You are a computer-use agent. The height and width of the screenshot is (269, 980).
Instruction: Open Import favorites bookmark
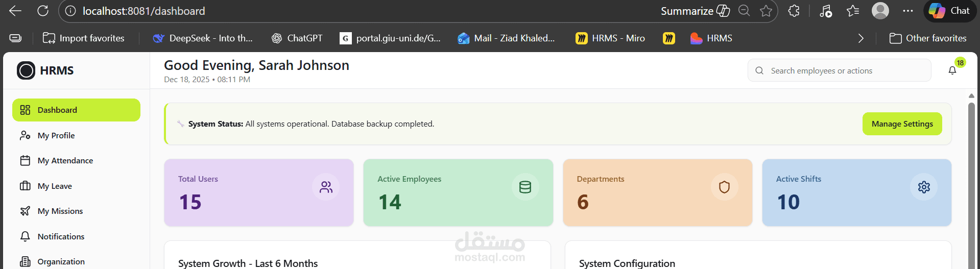84,38
